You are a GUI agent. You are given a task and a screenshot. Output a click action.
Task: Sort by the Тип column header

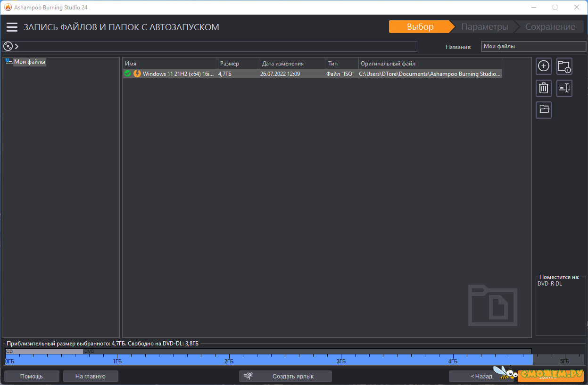coord(342,64)
